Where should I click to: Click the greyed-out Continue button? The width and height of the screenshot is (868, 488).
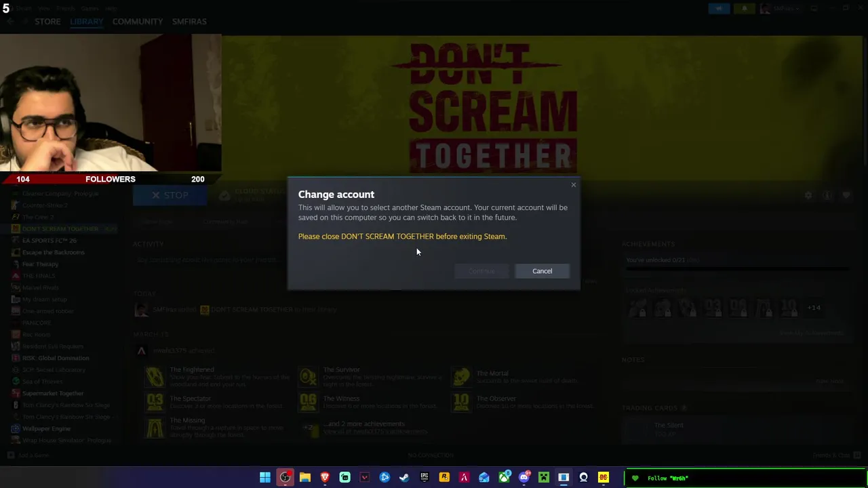482,271
